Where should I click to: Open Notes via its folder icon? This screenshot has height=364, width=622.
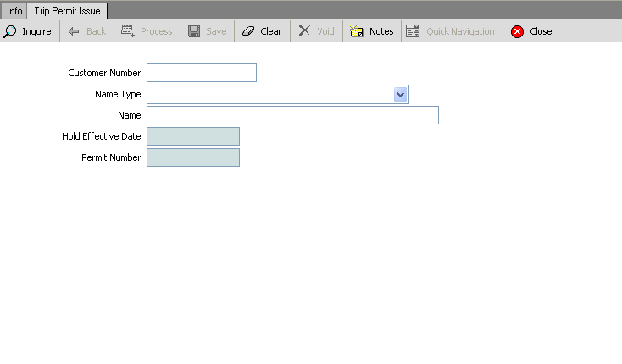(x=356, y=30)
